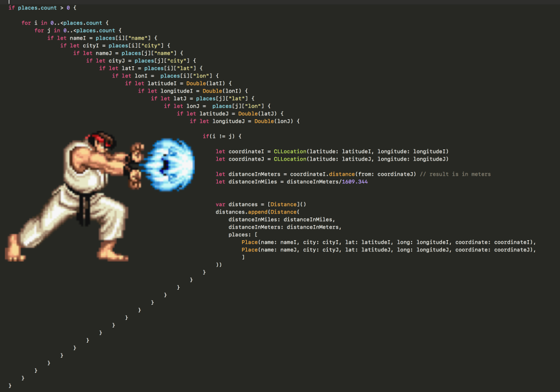
Task: Click the 'let coordinateJ = CLLocation' line
Action: coord(332,159)
